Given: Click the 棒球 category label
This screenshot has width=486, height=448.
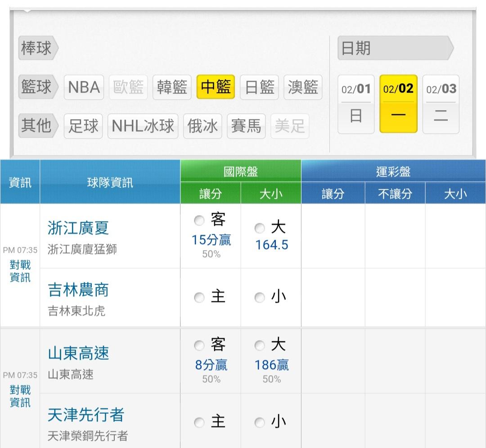Looking at the screenshot, I should tap(37, 48).
